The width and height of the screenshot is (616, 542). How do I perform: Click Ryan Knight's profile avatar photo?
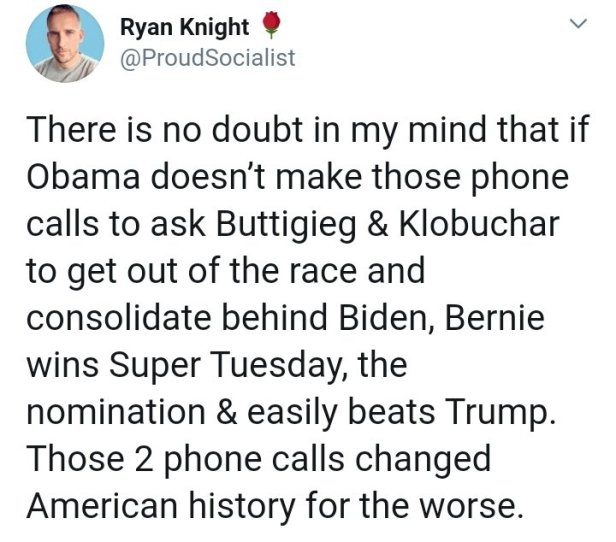point(64,44)
